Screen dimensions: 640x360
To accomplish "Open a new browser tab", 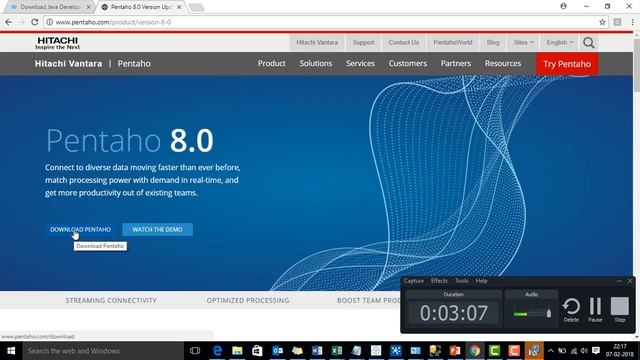I will (x=196, y=7).
